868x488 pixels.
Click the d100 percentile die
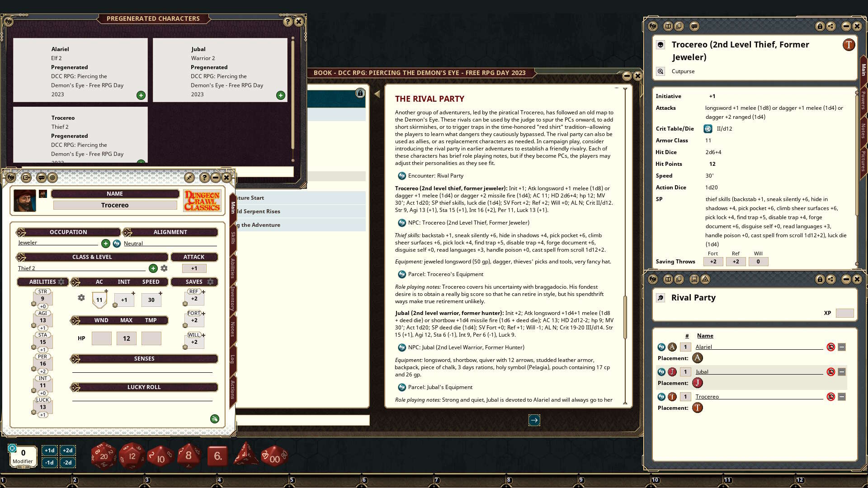274,456
